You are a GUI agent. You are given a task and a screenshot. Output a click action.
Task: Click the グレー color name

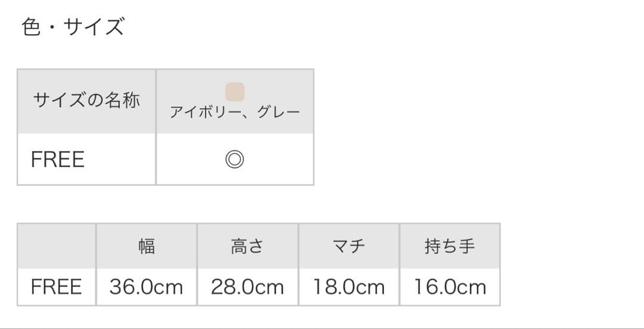pyautogui.click(x=279, y=112)
